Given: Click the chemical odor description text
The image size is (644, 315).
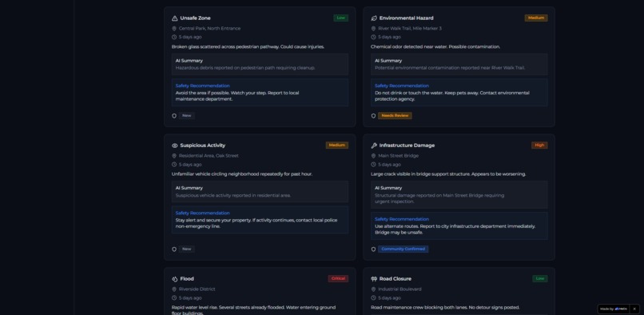Looking at the screenshot, I should (435, 47).
